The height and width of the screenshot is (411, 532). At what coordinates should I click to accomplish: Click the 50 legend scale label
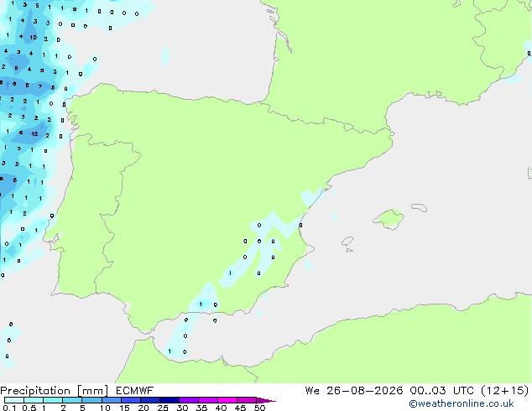coord(260,408)
